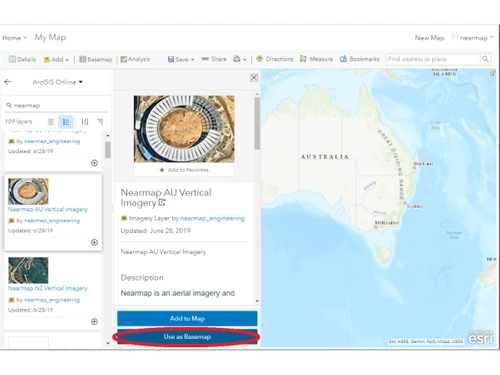
Task: Click the esri logo on the map
Action: [480, 338]
